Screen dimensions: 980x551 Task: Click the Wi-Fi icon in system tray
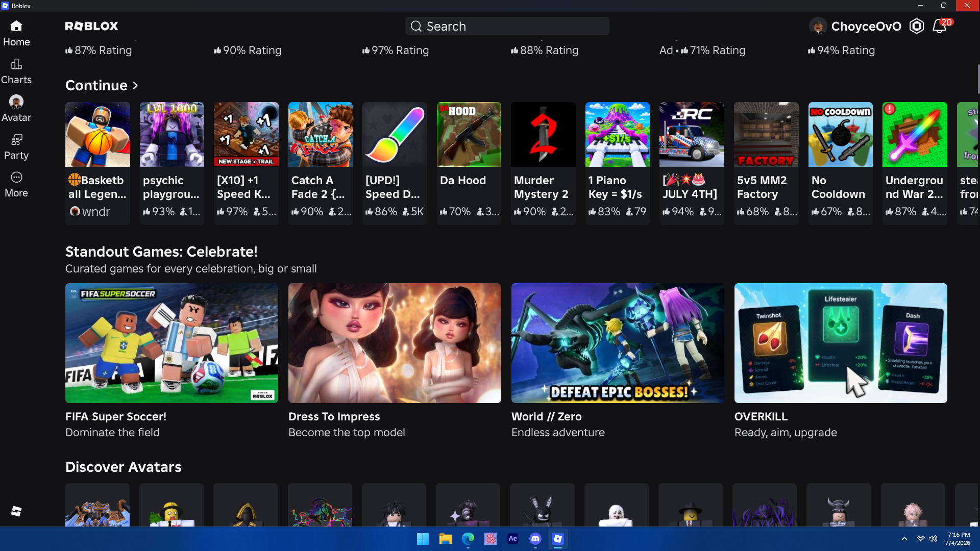(920, 539)
